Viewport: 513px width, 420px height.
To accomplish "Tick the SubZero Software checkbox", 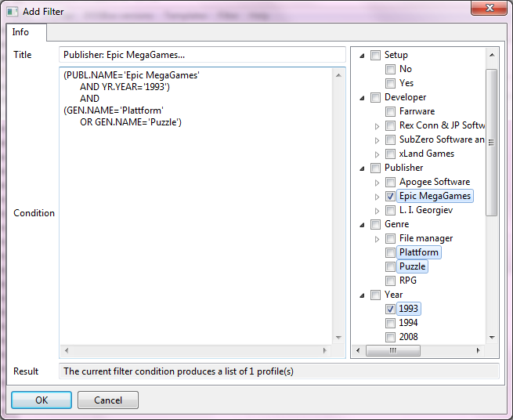I will tap(390, 139).
